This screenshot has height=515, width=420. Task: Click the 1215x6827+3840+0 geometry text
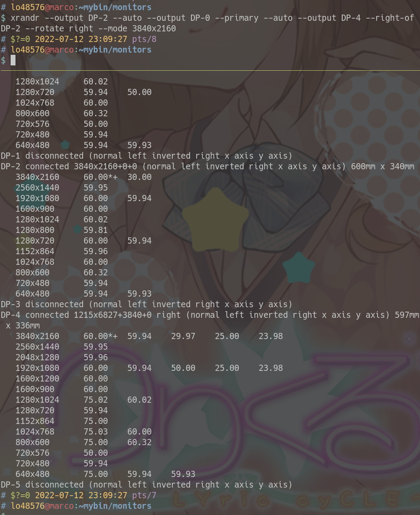113,315
